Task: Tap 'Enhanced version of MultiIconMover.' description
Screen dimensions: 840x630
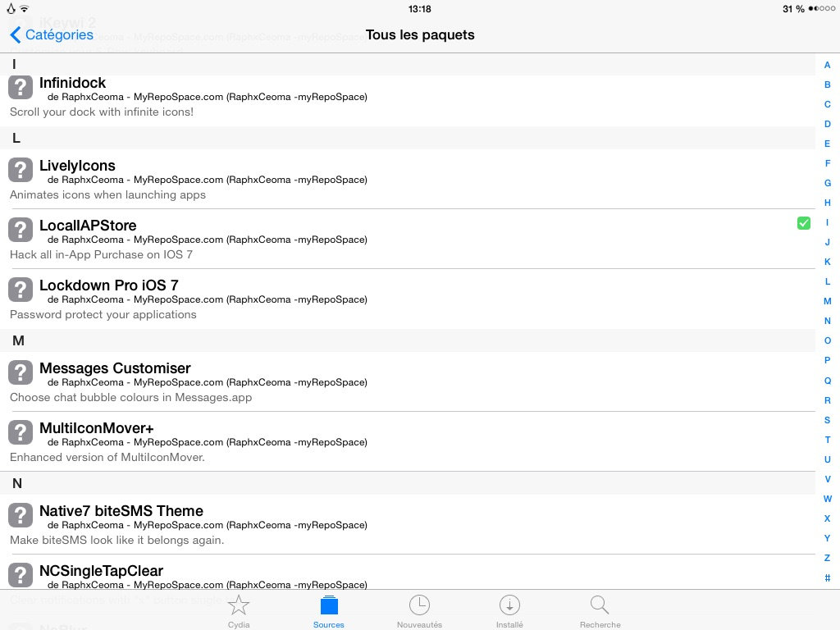Action: pos(107,458)
